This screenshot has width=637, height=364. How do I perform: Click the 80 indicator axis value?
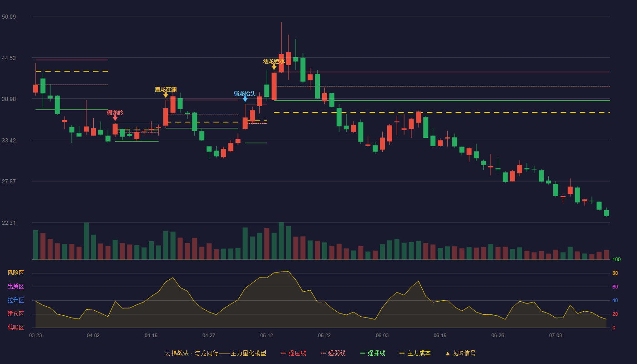[x=615, y=273]
